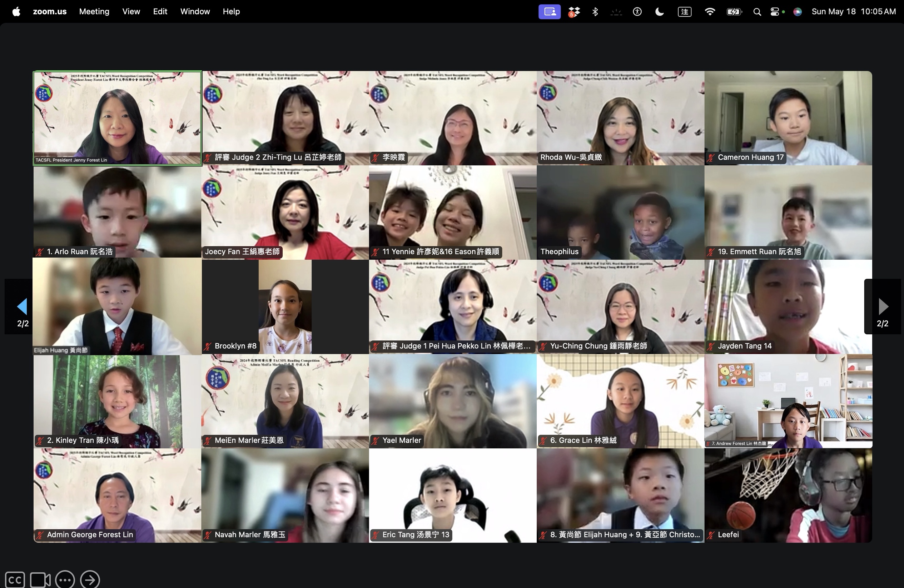Click the Siri icon in menu bar
904x588 pixels.
[x=798, y=11]
